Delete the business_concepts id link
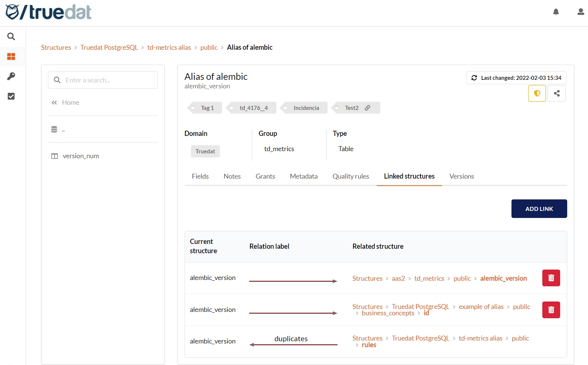Image resolution: width=588 pixels, height=365 pixels. click(x=551, y=310)
